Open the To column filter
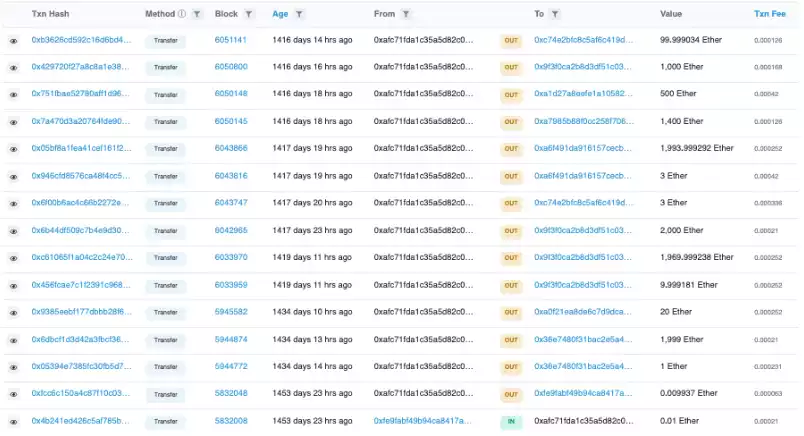 click(555, 14)
